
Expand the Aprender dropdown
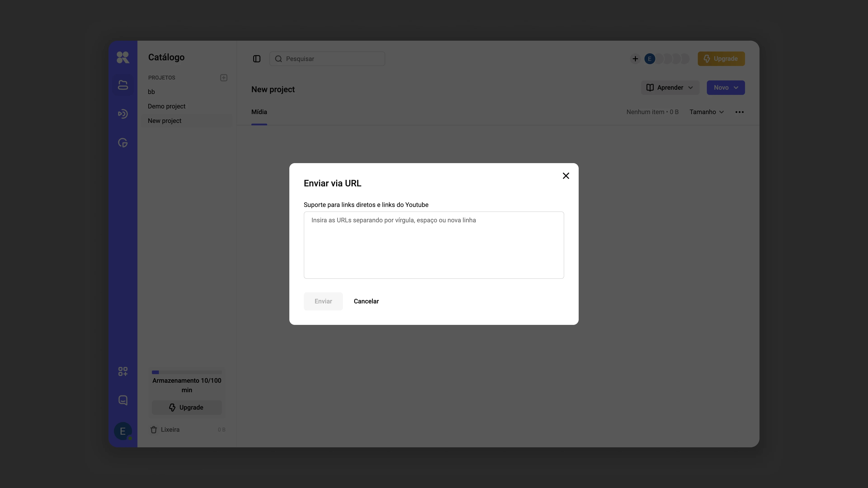(670, 88)
